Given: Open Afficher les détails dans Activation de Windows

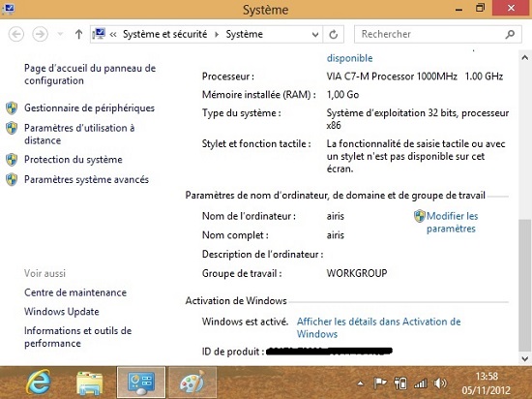Looking at the screenshot, I should coord(378,327).
